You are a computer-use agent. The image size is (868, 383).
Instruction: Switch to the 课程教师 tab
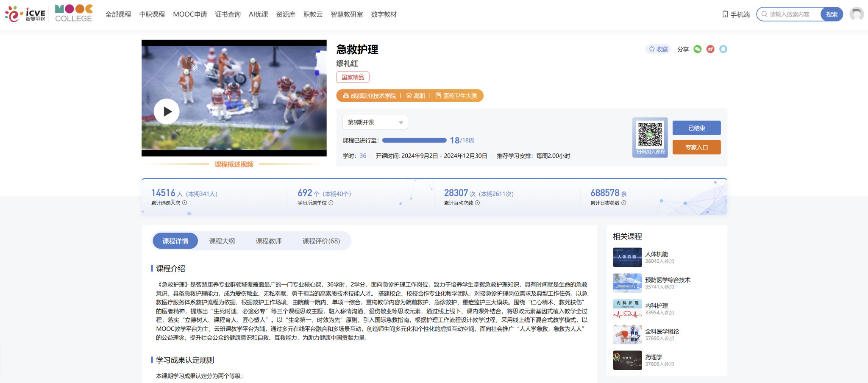tap(268, 241)
